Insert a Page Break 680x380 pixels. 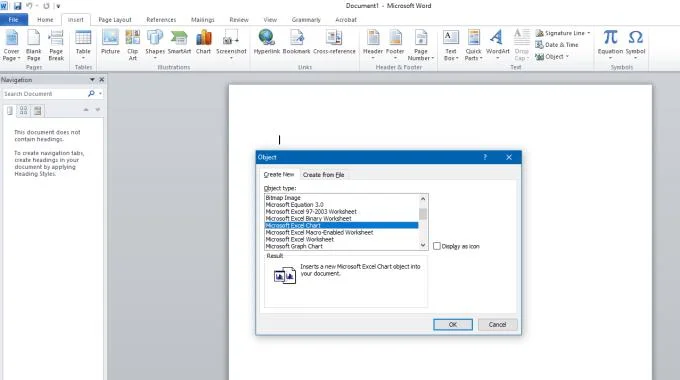coord(56,45)
